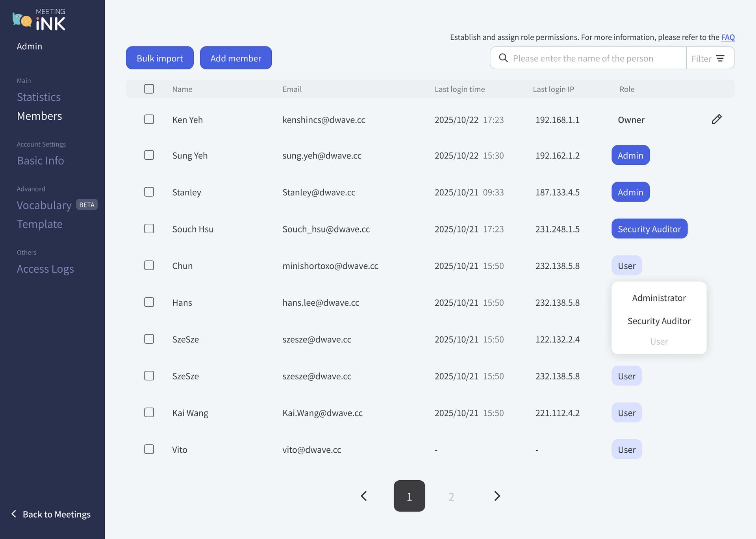
Task: Check the box for Sung Yeh
Action: [x=149, y=155]
